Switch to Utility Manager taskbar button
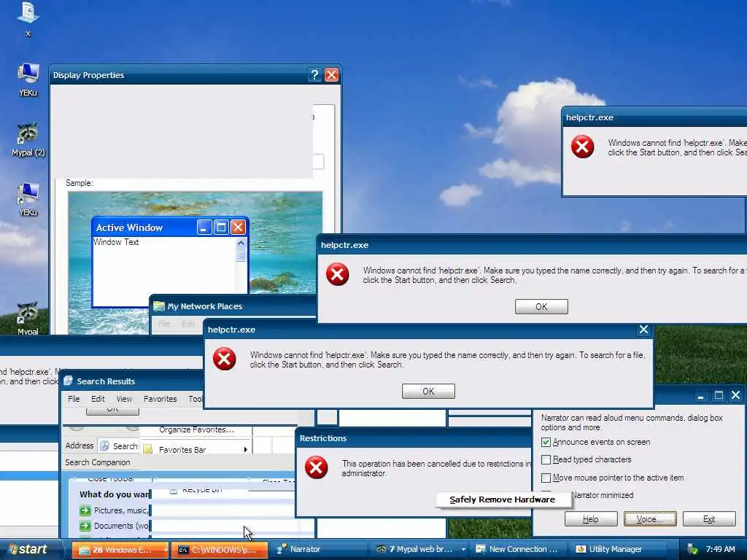747x560 pixels. click(x=616, y=550)
